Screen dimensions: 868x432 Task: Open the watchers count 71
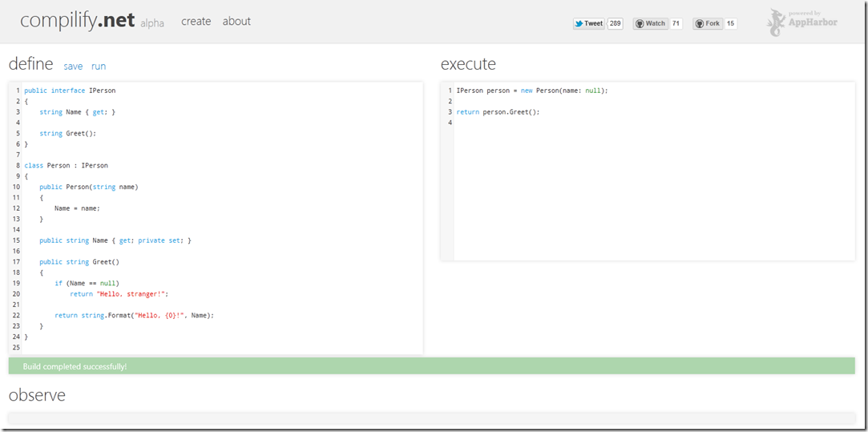pyautogui.click(x=676, y=23)
